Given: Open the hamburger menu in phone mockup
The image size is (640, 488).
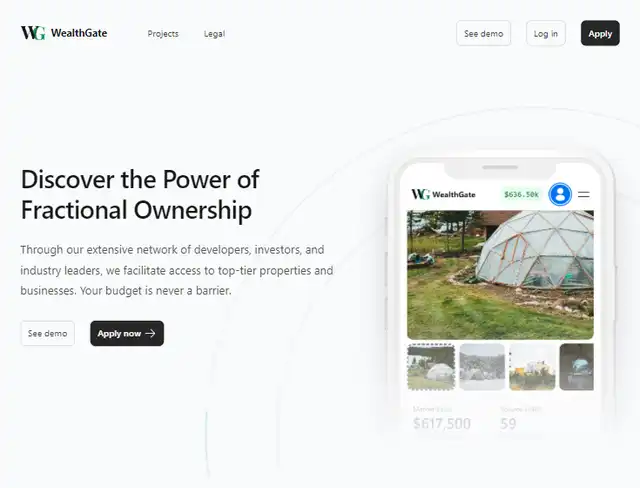Looking at the screenshot, I should 584,195.
